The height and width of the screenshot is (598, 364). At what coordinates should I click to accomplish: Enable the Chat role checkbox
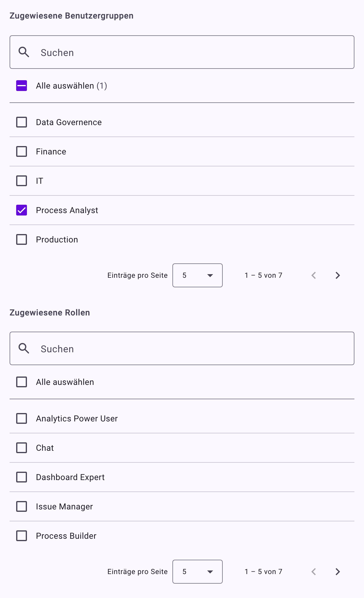click(x=22, y=448)
